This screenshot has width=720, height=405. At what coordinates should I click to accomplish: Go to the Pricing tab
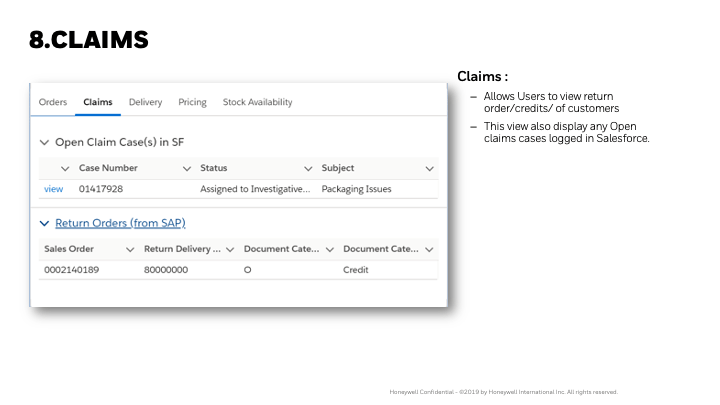[x=192, y=102]
